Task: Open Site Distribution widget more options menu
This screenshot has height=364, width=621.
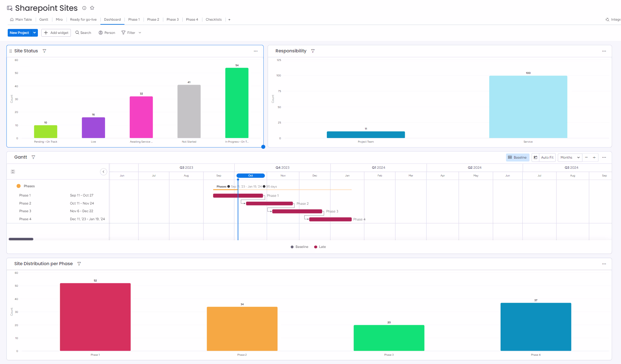Action: [x=604, y=264]
